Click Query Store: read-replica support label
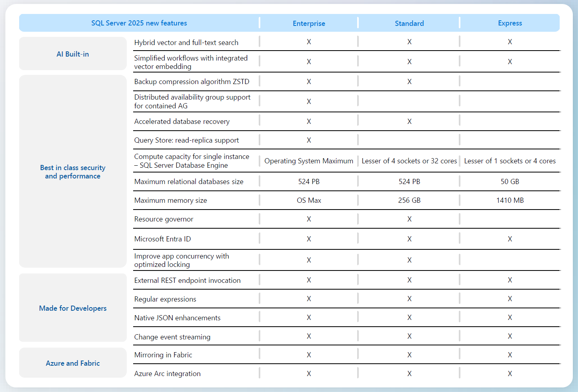This screenshot has width=578, height=392. 186,140
